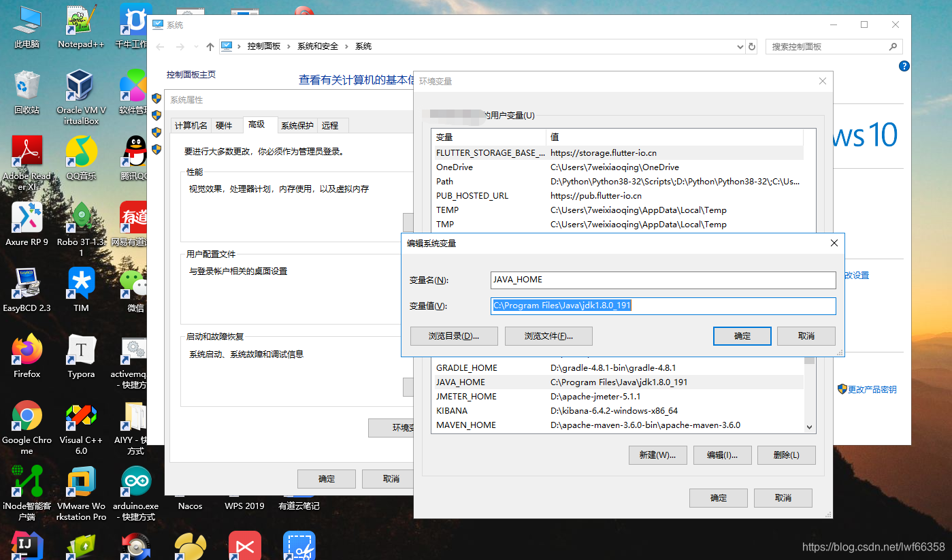Confirm the edit with 确定 button
This screenshot has height=560, width=952.
click(742, 335)
